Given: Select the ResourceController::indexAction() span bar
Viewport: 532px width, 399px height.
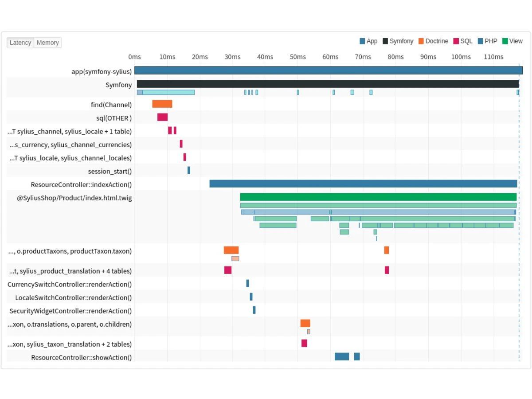Looking at the screenshot, I should click(364, 184).
